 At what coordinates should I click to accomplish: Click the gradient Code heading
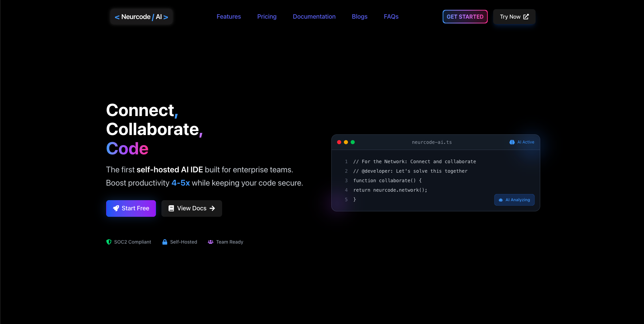pyautogui.click(x=127, y=149)
